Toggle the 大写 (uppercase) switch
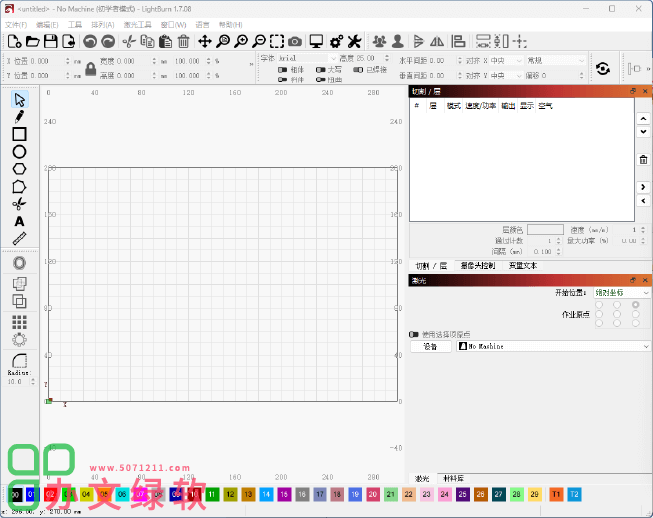 (320, 70)
